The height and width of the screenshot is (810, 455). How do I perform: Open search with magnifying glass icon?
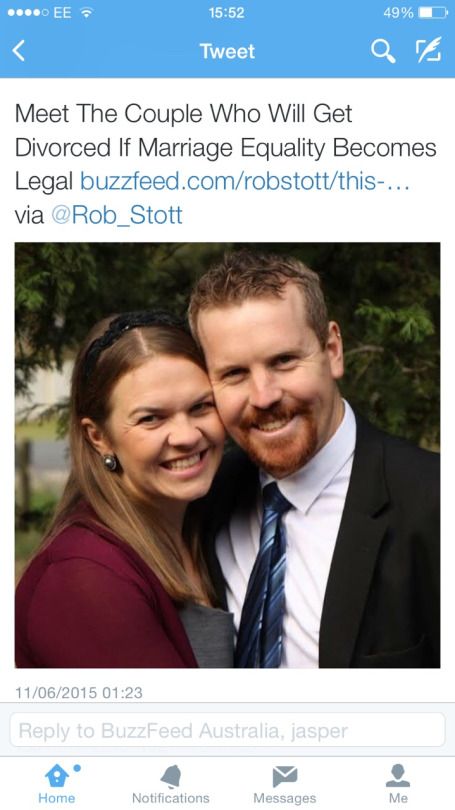coord(383,51)
